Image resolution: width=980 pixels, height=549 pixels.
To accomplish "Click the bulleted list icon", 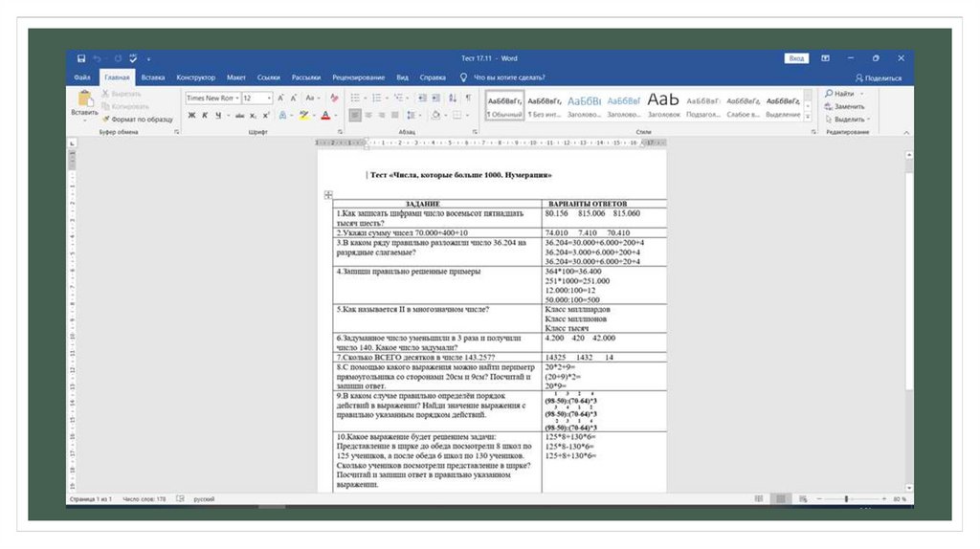I will pos(354,98).
